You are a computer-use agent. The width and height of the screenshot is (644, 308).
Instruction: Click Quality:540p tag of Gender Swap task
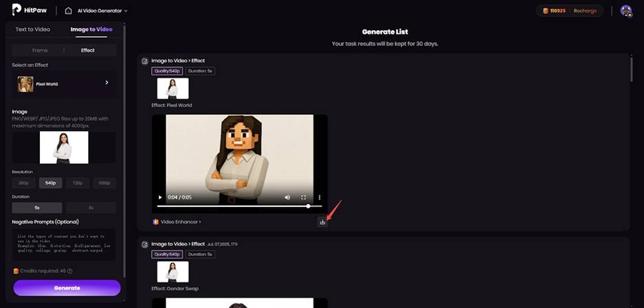(167, 255)
